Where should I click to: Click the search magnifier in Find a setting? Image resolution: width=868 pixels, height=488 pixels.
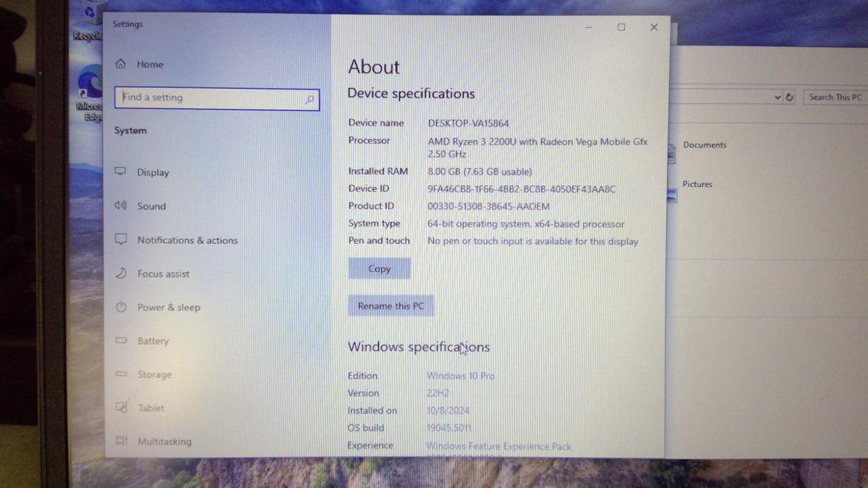tap(310, 99)
